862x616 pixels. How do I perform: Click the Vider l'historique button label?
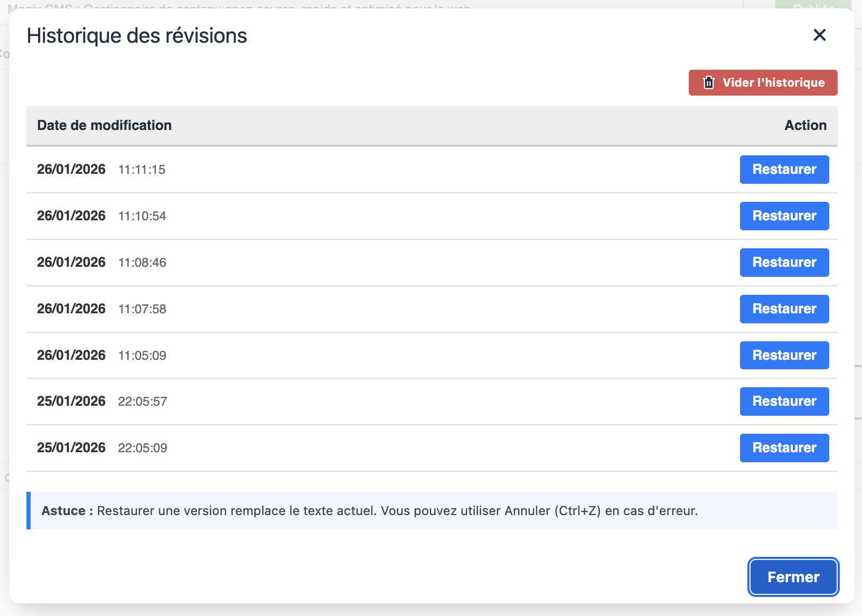pyautogui.click(x=773, y=82)
